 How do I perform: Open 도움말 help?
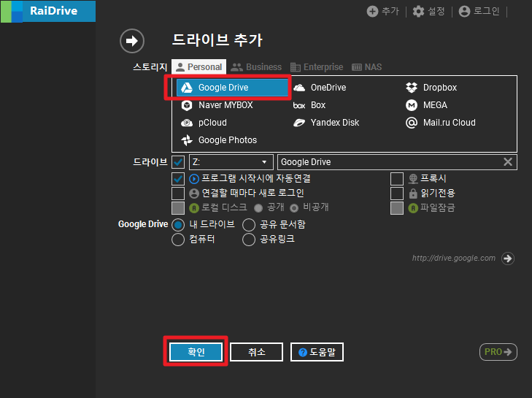[317, 352]
